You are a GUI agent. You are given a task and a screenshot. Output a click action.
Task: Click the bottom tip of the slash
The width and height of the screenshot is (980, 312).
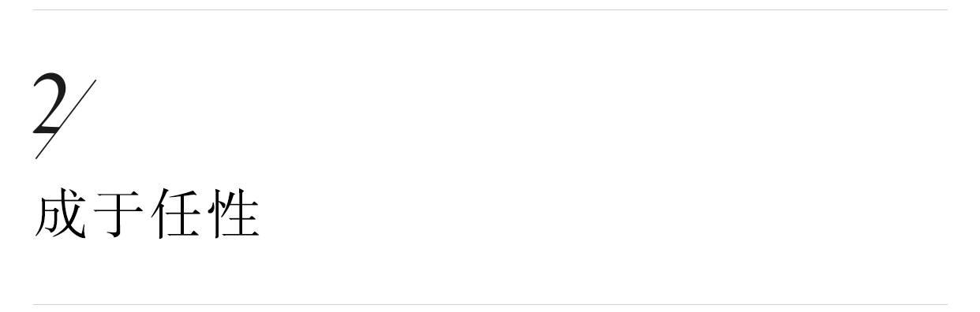(37, 157)
